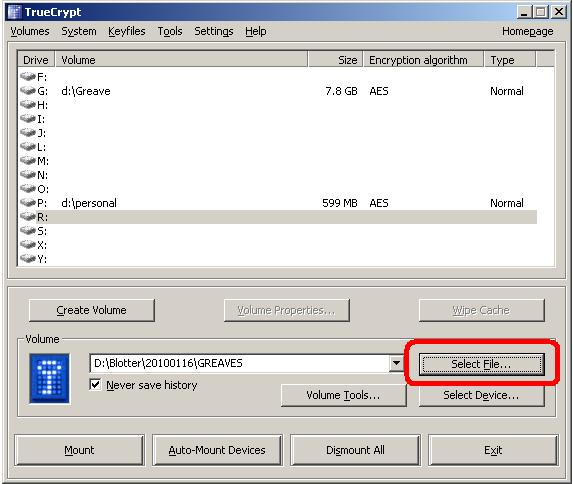Click the 7.8 GB size value
The width and height of the screenshot is (573, 484).
click(341, 91)
